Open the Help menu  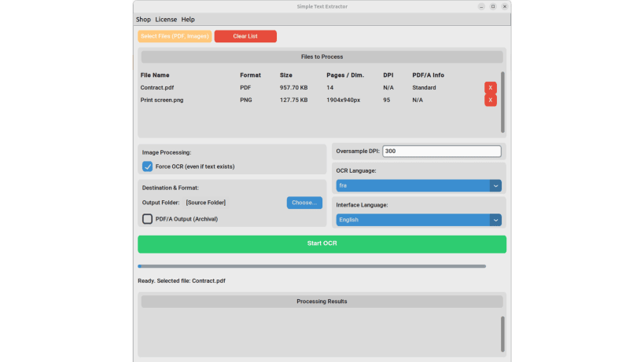tap(188, 20)
